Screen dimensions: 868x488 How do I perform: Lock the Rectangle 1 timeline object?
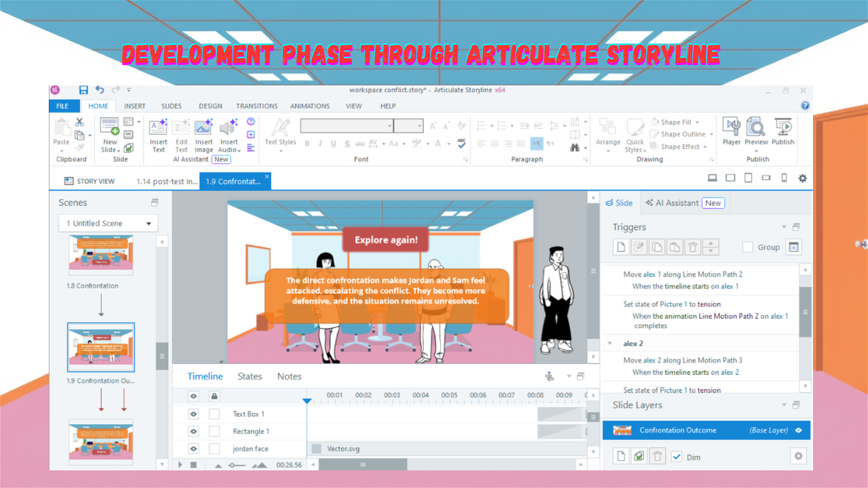coord(214,431)
